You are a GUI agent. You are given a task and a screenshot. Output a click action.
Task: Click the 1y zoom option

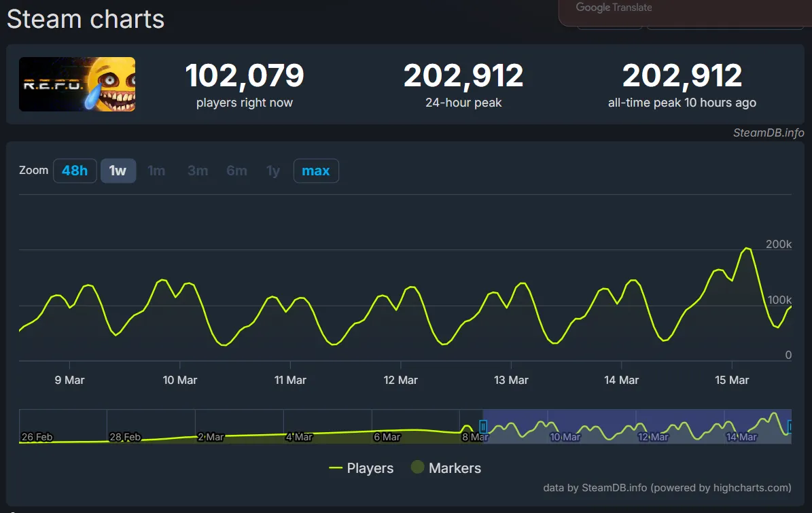(x=273, y=171)
